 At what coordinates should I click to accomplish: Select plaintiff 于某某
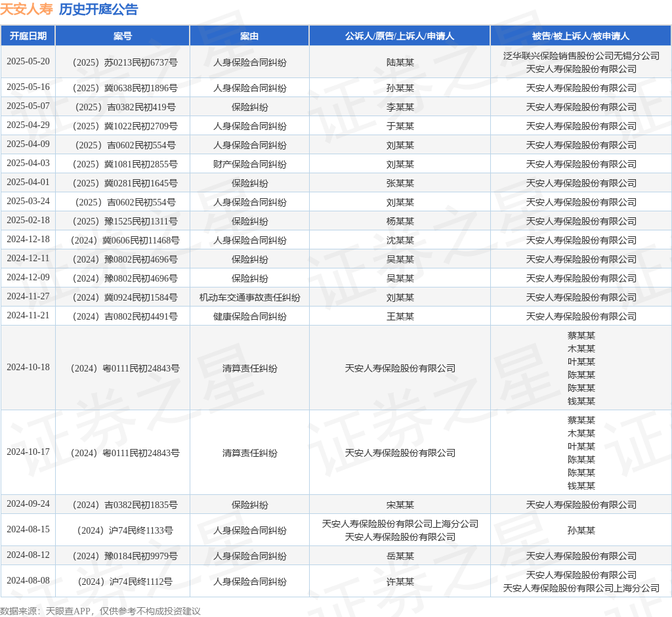pos(400,126)
